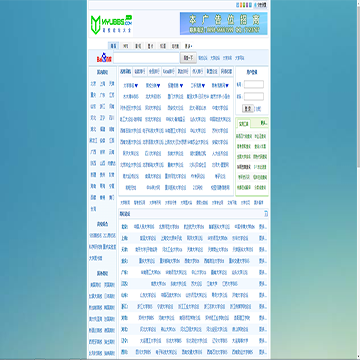Viewport: 360px width, 360px height.
Task: Switch to the second tab in ranking panel
Action: (140, 71)
